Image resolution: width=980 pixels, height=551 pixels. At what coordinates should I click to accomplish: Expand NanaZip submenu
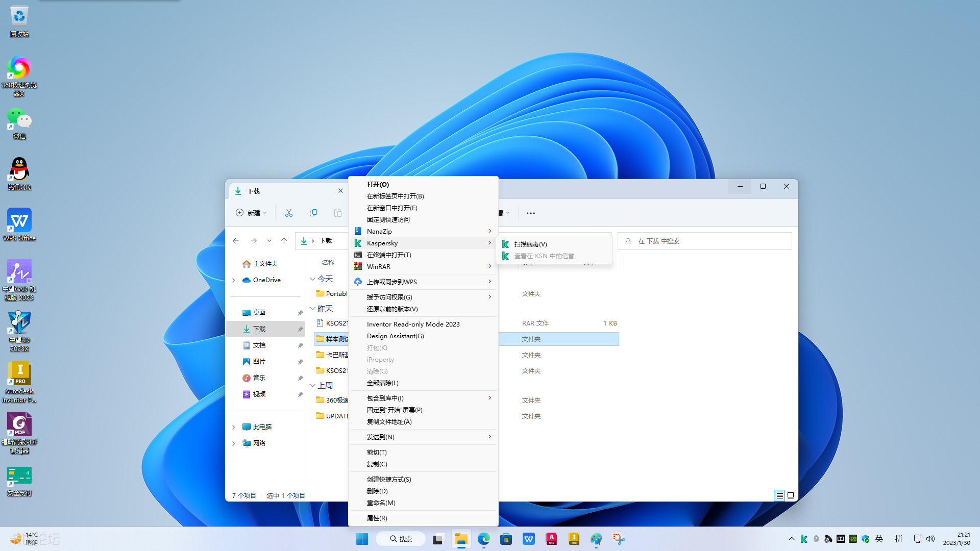coord(423,231)
